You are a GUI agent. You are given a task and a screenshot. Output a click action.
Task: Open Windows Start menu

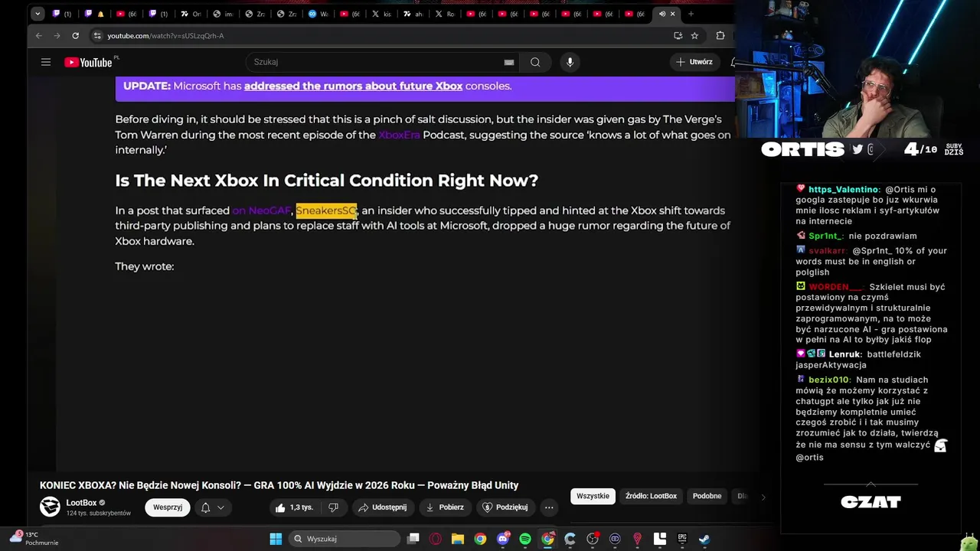[276, 539]
